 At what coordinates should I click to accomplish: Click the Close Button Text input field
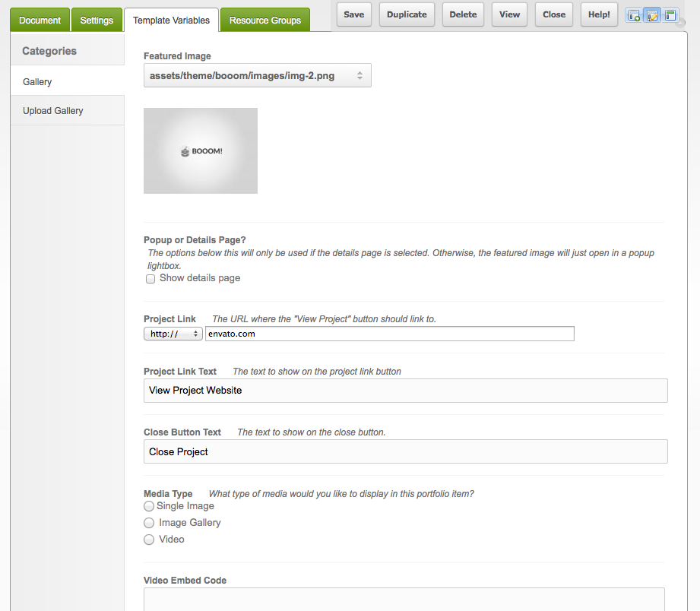pos(405,451)
